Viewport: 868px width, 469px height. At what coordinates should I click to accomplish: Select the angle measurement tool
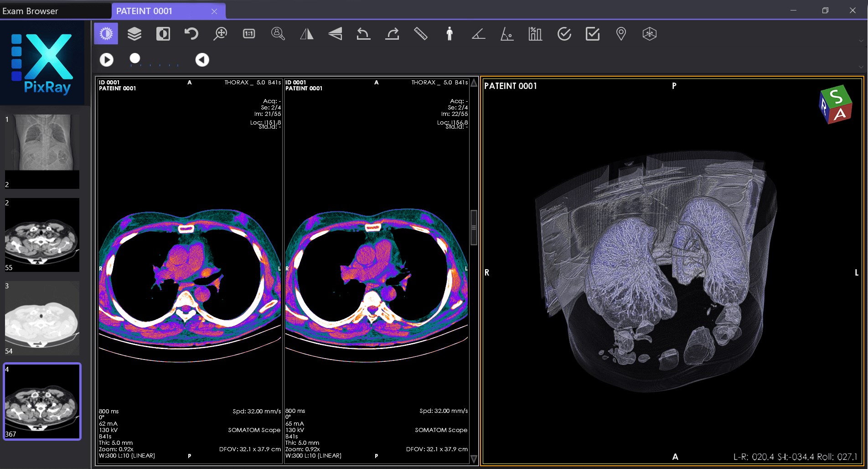click(478, 33)
